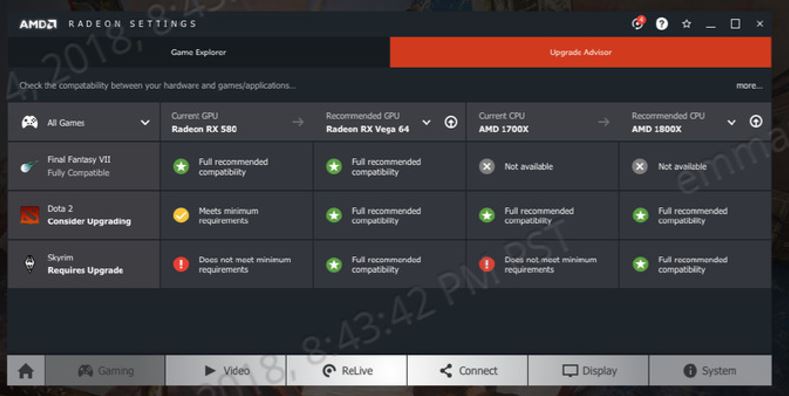Viewport: 789px width, 396px height.
Task: Click the red warning icon for Skyrim GPU
Action: pos(181,264)
